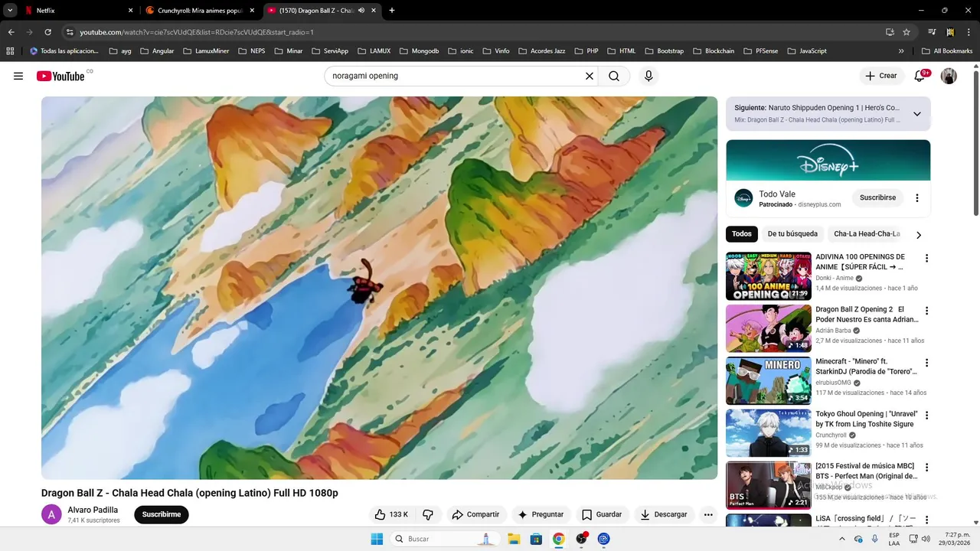Viewport: 980px width, 551px height.
Task: Open the Chrome apps grid in bookmarks bar
Action: [x=10, y=51]
